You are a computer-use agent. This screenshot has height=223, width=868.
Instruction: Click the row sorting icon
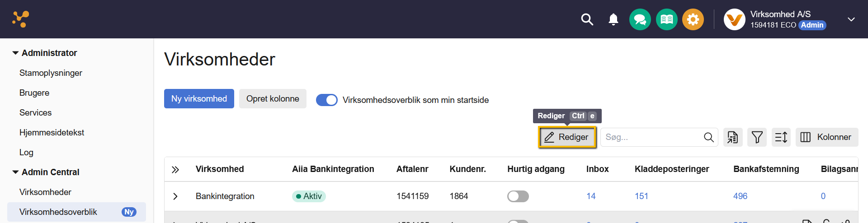781,137
